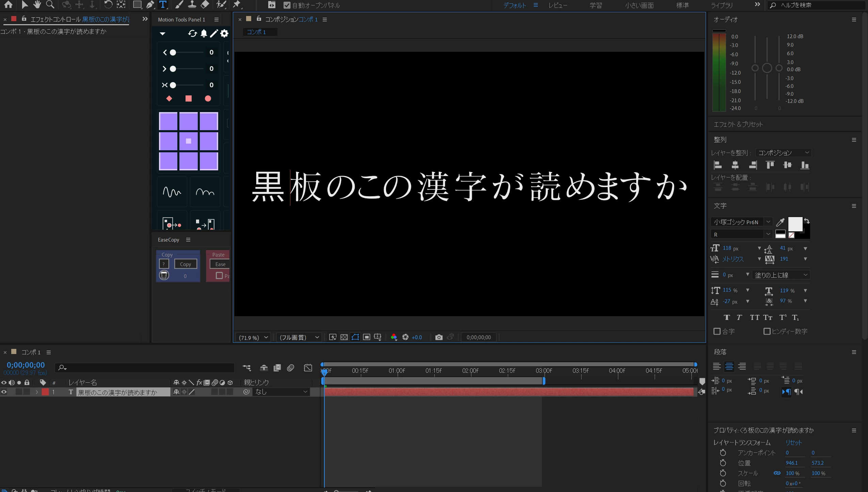Toggle faux bold text style
Screen dimensions: 868x492
point(727,318)
